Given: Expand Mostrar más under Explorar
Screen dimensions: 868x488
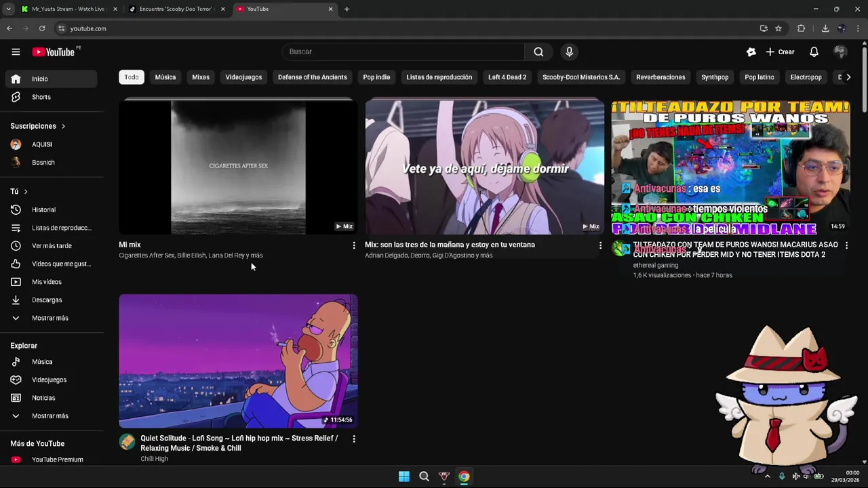Looking at the screenshot, I should [51, 416].
